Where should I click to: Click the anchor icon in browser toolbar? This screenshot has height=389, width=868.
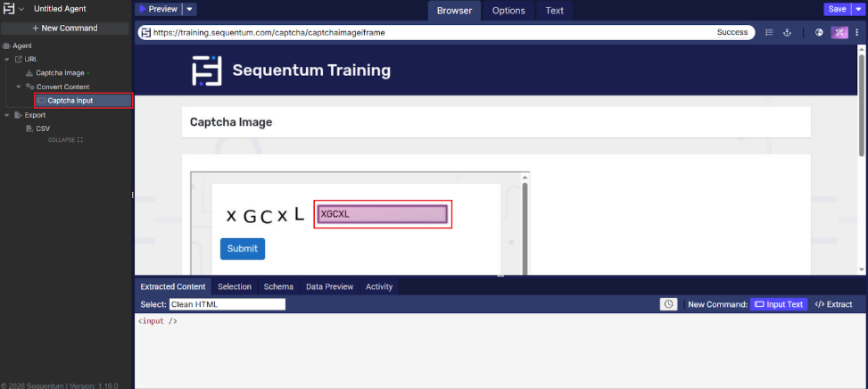pos(787,33)
